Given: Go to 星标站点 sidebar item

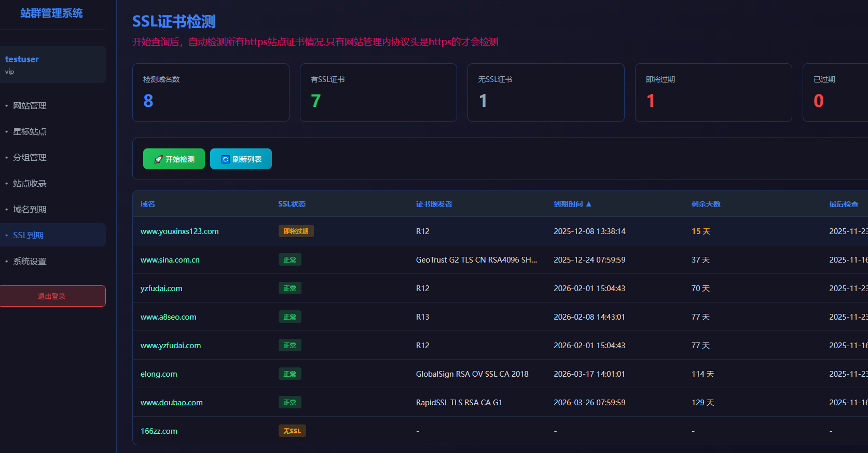Looking at the screenshot, I should [30, 131].
